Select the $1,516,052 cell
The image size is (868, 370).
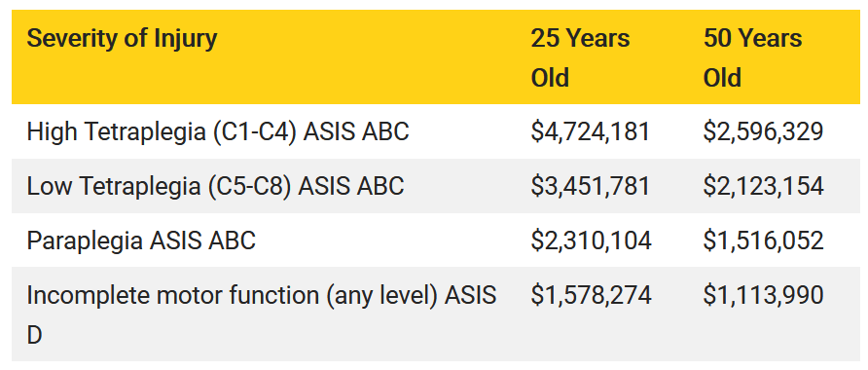(763, 240)
